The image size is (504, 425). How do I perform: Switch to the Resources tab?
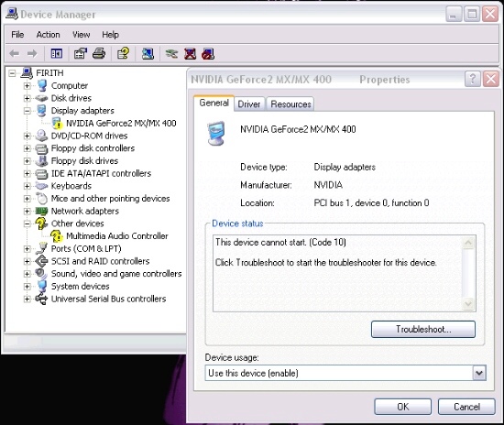[290, 104]
